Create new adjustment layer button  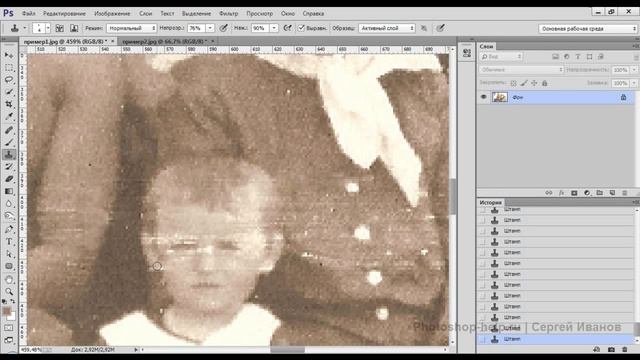[x=587, y=193]
